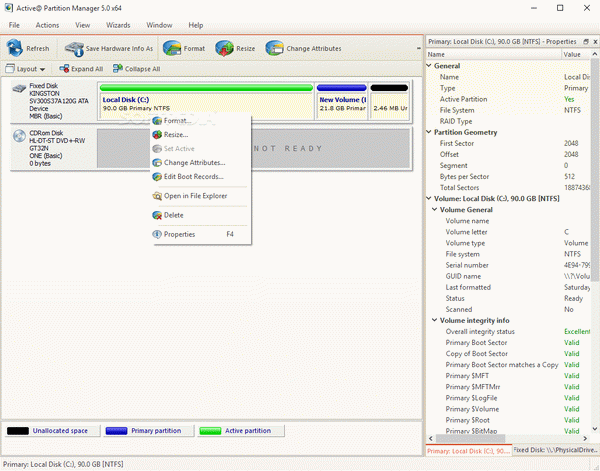Viewport: 600px width, 471px height.
Task: Open the Help menu
Action: coord(196,25)
